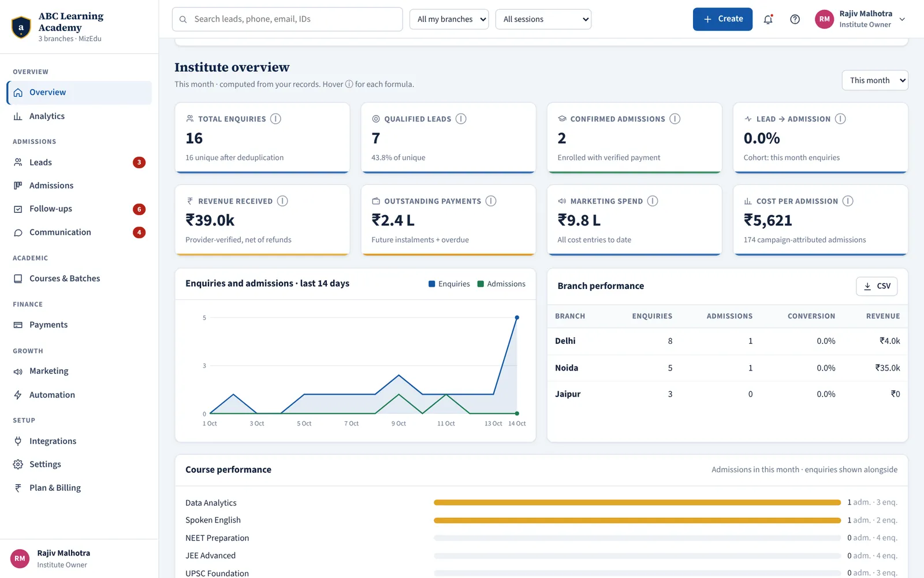The image size is (924, 578).
Task: Click the 14 Oct enquiries data point
Action: [517, 317]
